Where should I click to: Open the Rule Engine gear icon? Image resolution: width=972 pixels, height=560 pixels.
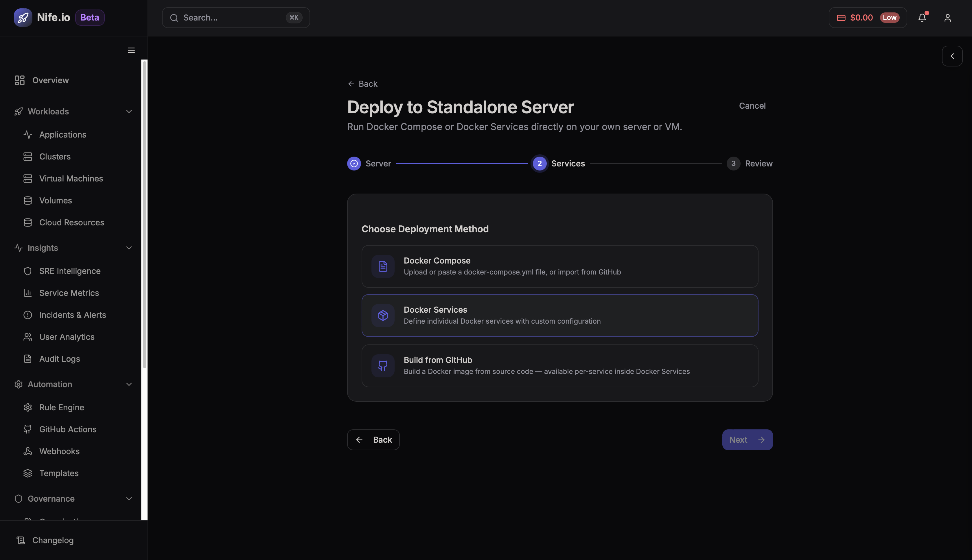point(28,407)
